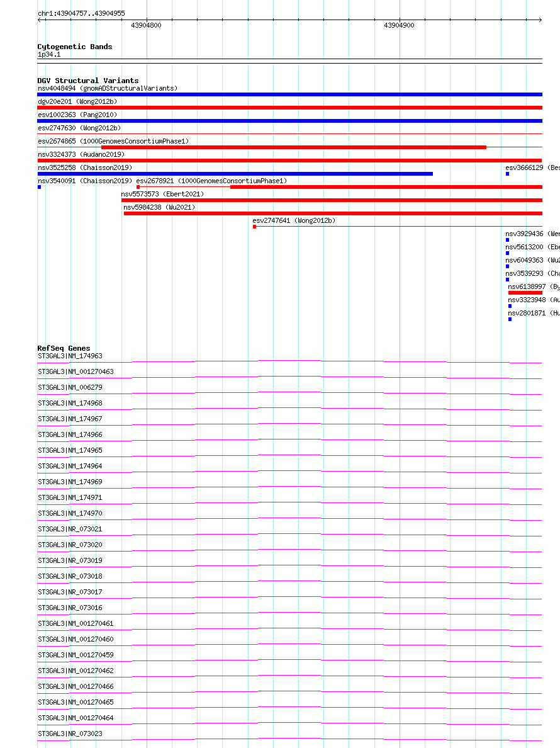The image size is (560, 748).
Task: Open variant nsv3525258 (Chaisson2019) label
Action: (85, 168)
